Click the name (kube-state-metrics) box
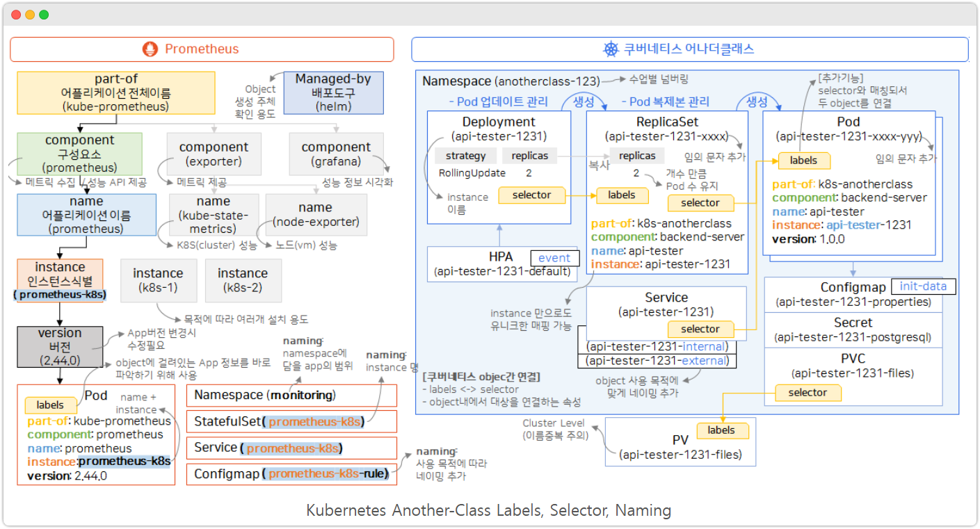Image resolution: width=980 pixels, height=529 pixels. [214, 215]
